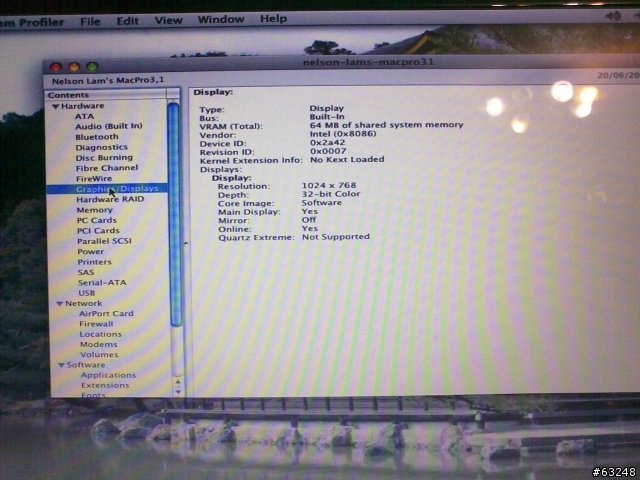Select AirPort Card entry
Image resolution: width=640 pixels, height=480 pixels.
(x=106, y=313)
